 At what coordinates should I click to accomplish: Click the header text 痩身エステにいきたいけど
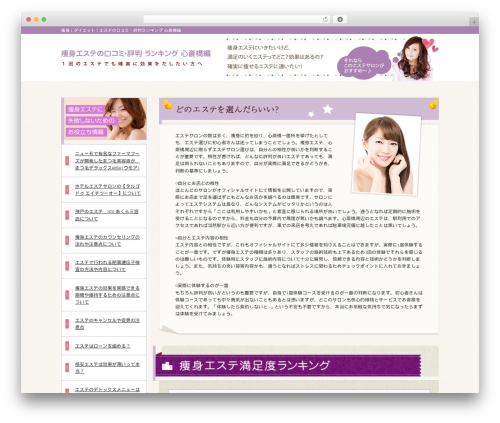(x=259, y=48)
